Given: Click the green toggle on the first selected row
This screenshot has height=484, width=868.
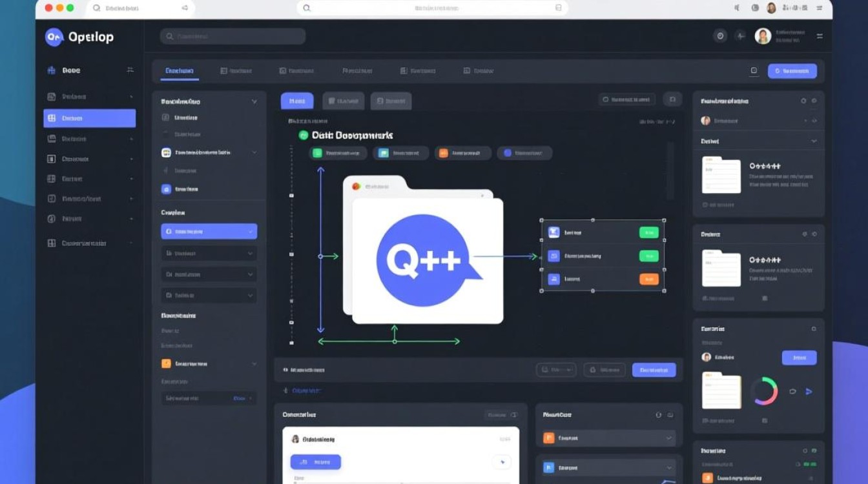Looking at the screenshot, I should [x=648, y=232].
